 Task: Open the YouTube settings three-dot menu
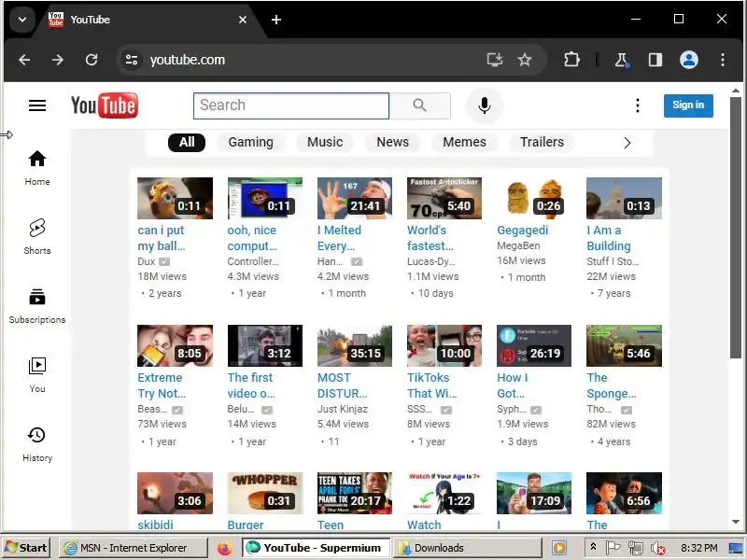coord(638,105)
